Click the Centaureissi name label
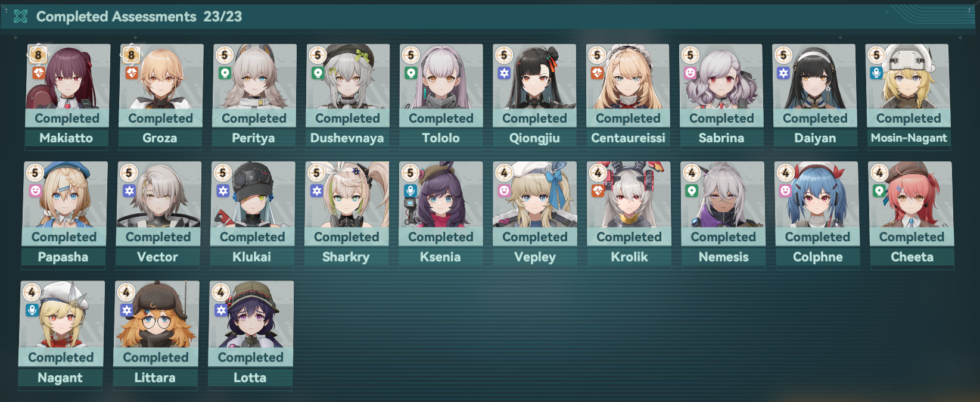The image size is (980, 402). (628, 138)
